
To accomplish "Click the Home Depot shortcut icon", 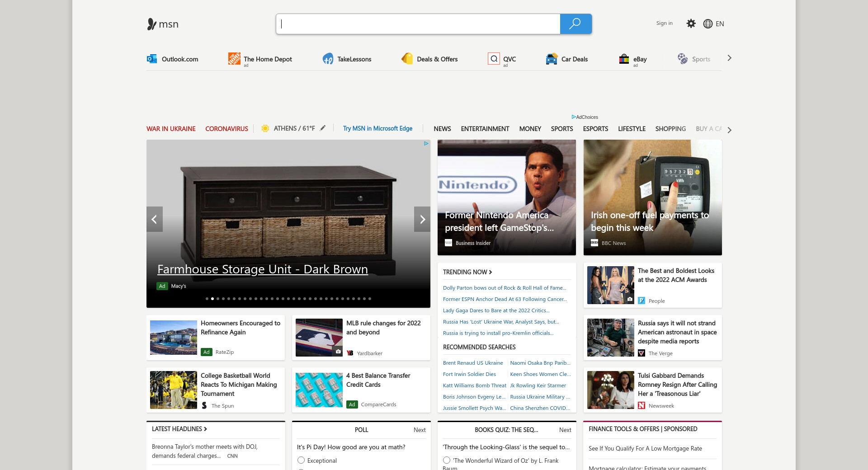I will pyautogui.click(x=234, y=59).
